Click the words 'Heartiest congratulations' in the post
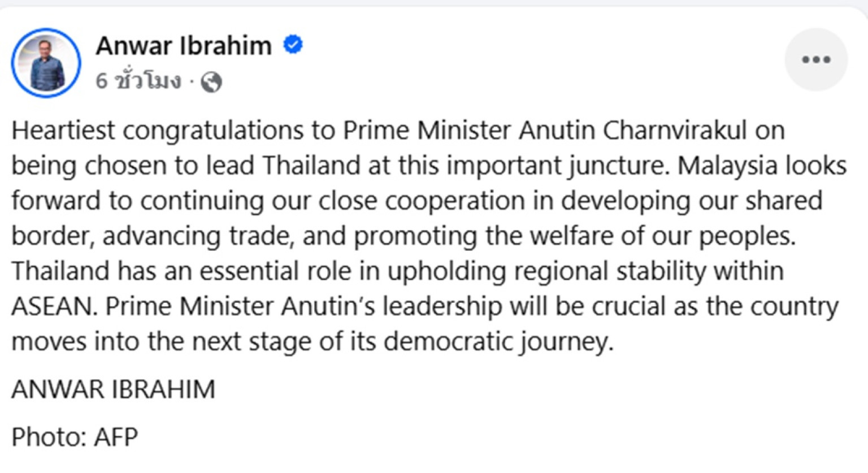This screenshot has height=473, width=868. click(158, 131)
